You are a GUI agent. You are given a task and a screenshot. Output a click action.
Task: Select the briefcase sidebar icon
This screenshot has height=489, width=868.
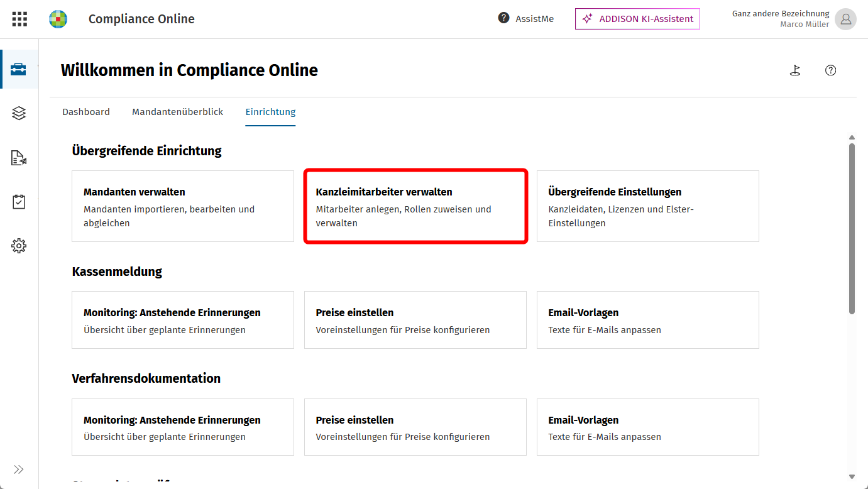[x=19, y=69]
